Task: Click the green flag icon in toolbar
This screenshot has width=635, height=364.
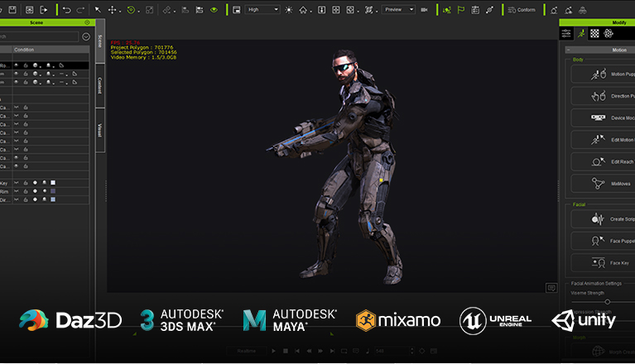Action: pos(461,10)
